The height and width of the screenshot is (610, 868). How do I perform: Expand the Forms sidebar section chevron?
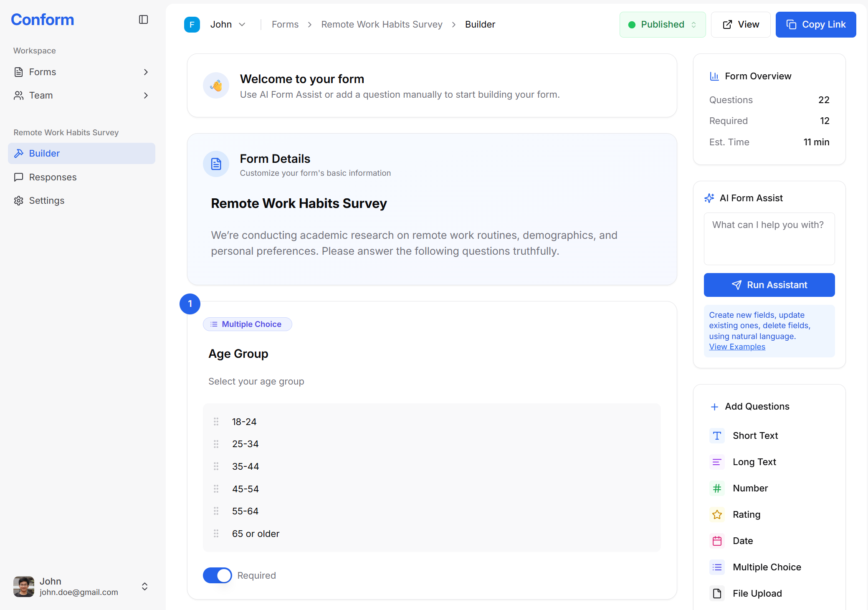tap(146, 72)
